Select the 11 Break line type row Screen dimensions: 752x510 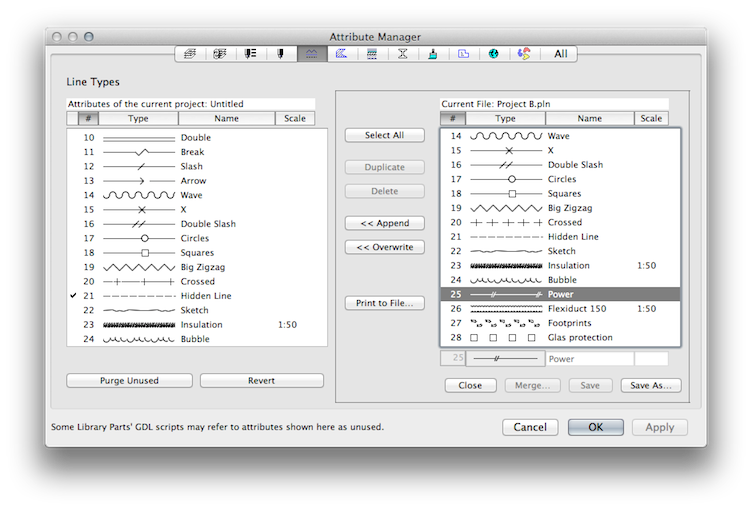197,152
